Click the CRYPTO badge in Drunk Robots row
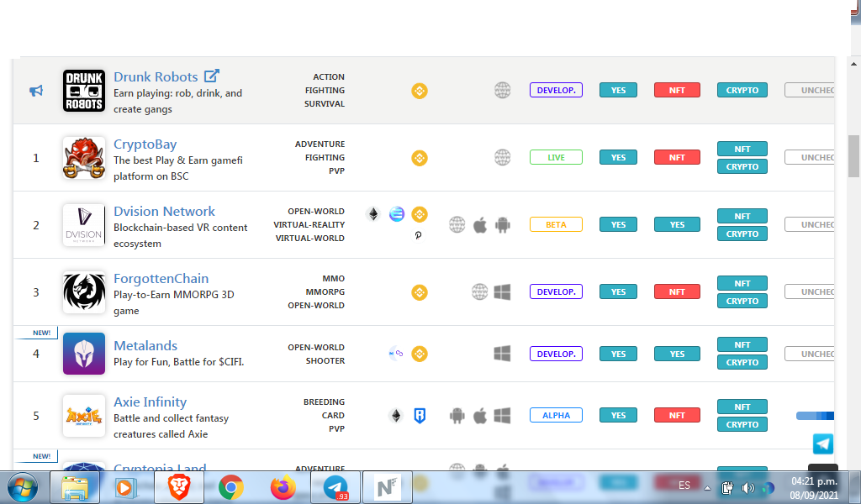Viewport: 861px width, 504px height. point(742,90)
